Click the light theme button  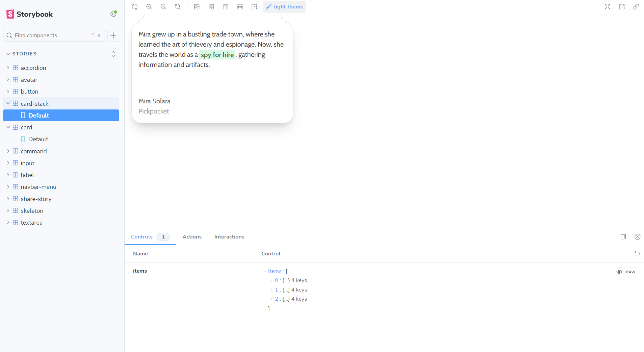(x=284, y=7)
